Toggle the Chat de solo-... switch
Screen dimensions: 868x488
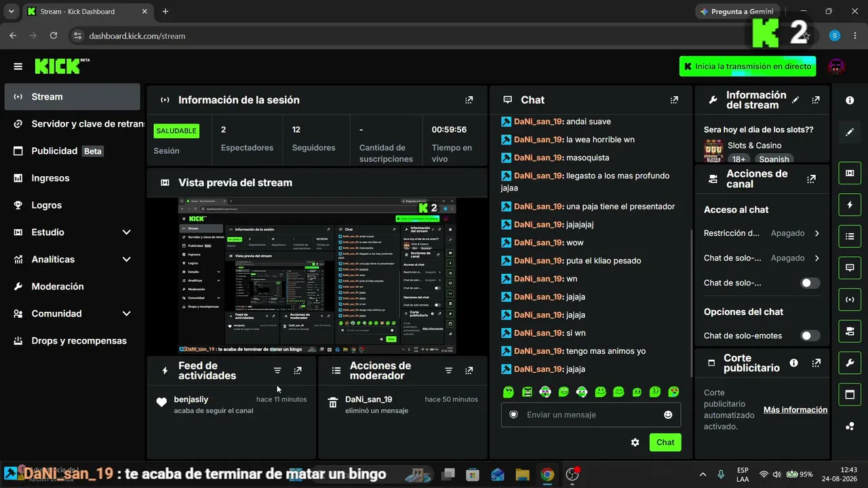pyautogui.click(x=810, y=283)
